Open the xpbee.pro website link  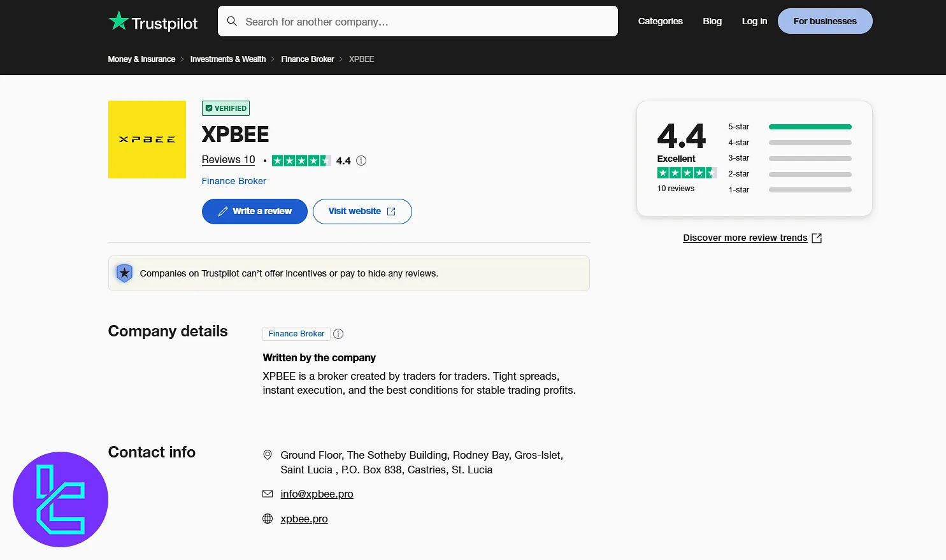[304, 519]
